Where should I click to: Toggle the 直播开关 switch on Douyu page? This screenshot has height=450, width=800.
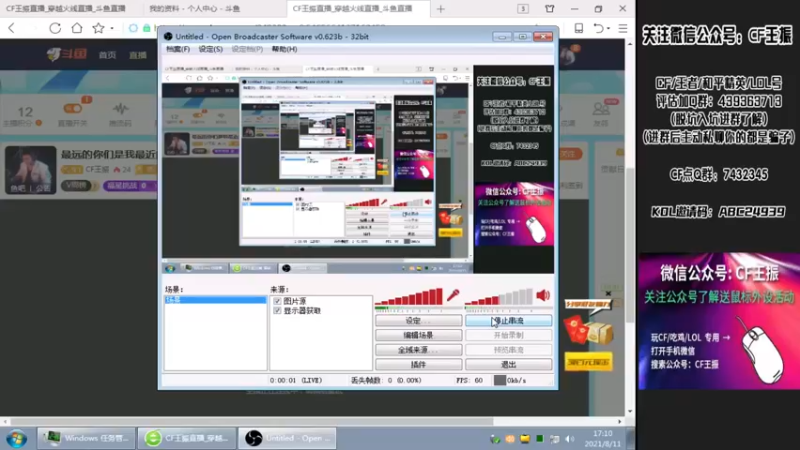tap(72, 108)
